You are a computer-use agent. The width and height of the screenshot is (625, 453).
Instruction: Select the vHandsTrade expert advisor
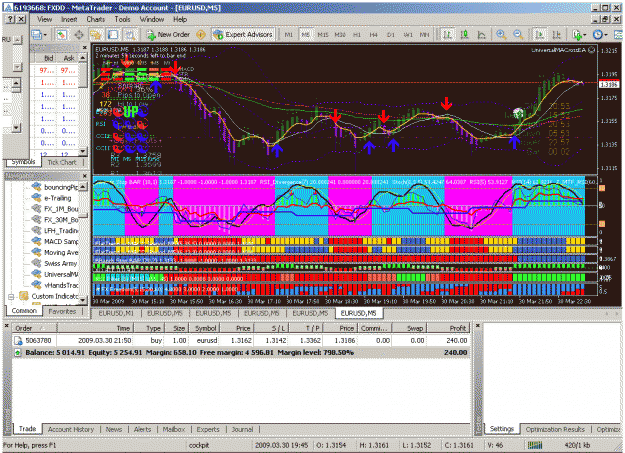61,286
